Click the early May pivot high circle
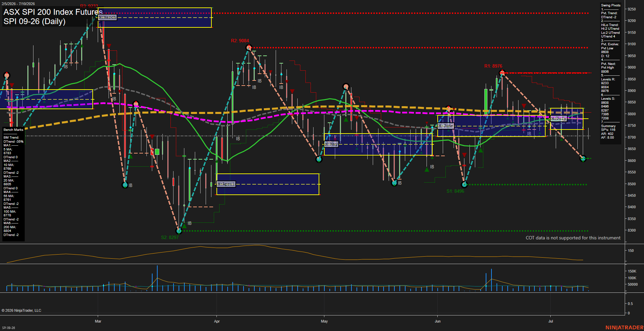Viewport: 644px width, 331px height. click(346, 87)
